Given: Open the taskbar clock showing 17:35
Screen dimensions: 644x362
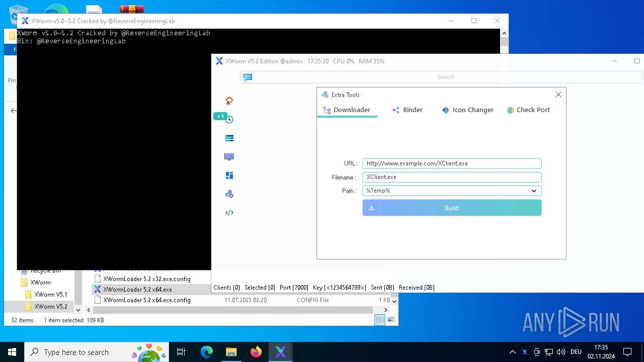Looking at the screenshot, I should pos(601,352).
